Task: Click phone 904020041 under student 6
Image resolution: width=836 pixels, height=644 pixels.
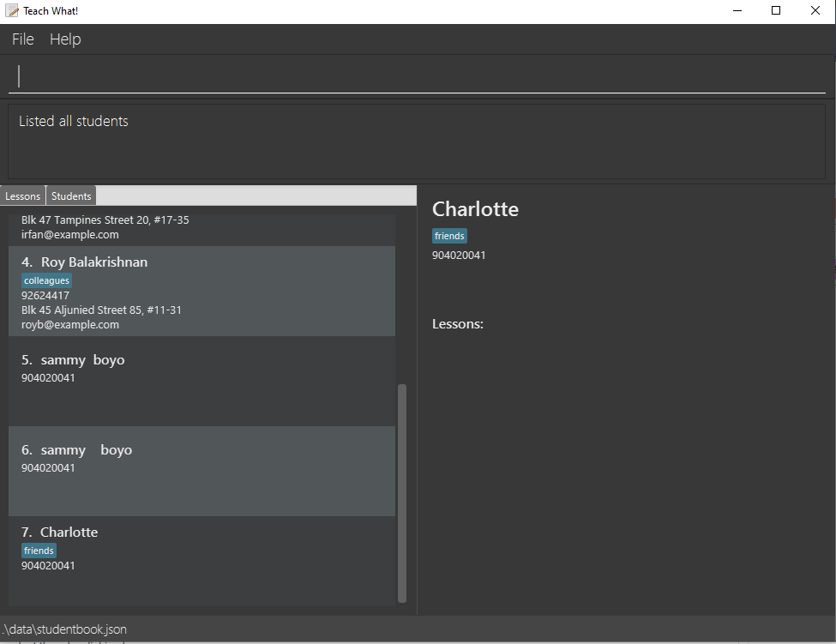Action: click(x=48, y=467)
